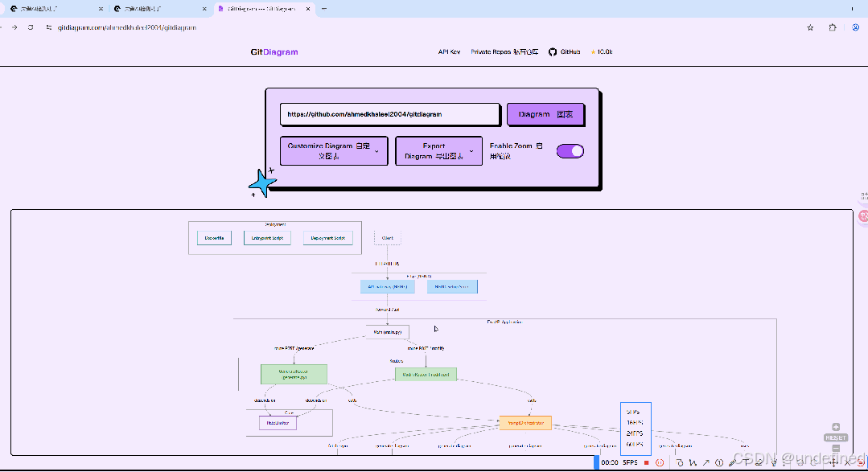Click the red stop recording square
The image size is (868, 472).
tap(646, 462)
